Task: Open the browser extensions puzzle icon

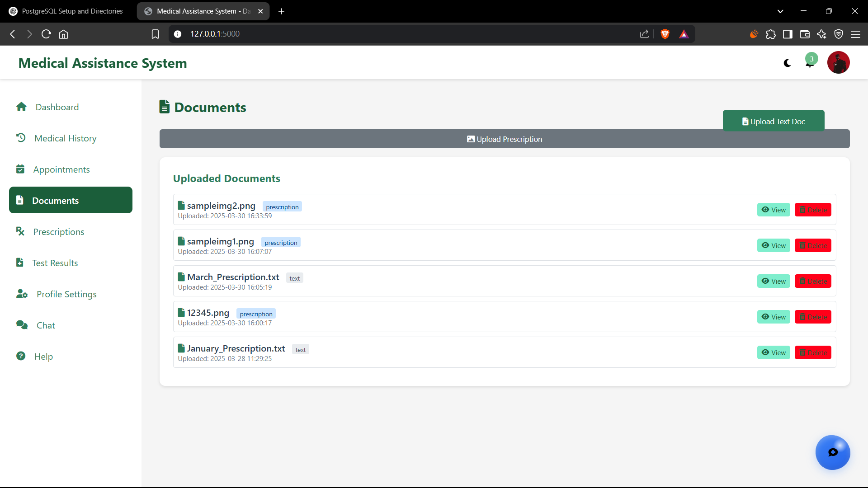Action: pyautogui.click(x=771, y=34)
